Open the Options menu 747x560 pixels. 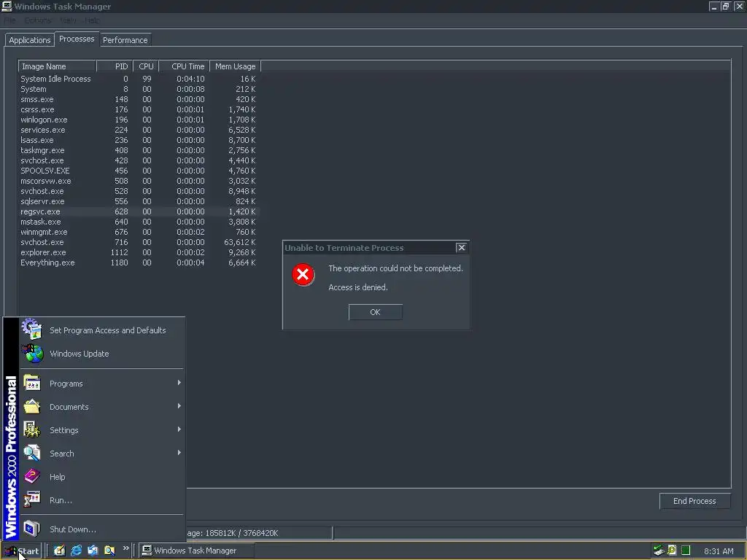pyautogui.click(x=38, y=20)
